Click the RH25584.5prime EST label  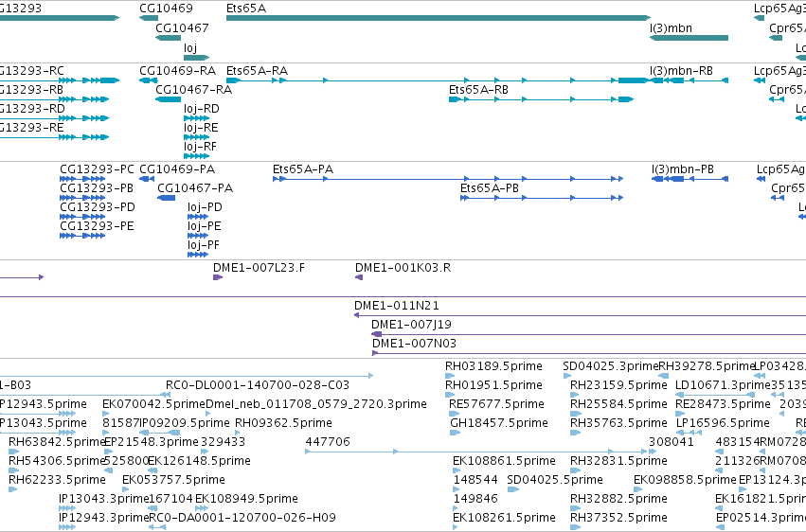point(618,404)
